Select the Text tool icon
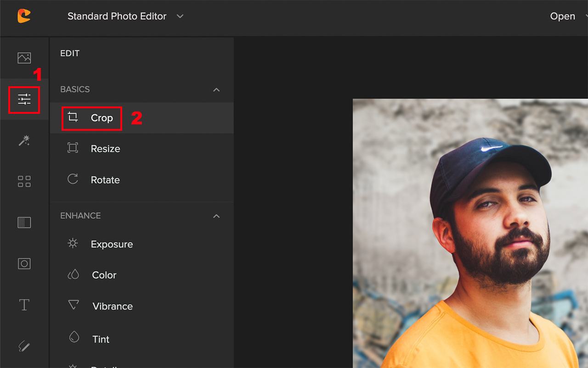588x368 pixels. pyautogui.click(x=24, y=304)
